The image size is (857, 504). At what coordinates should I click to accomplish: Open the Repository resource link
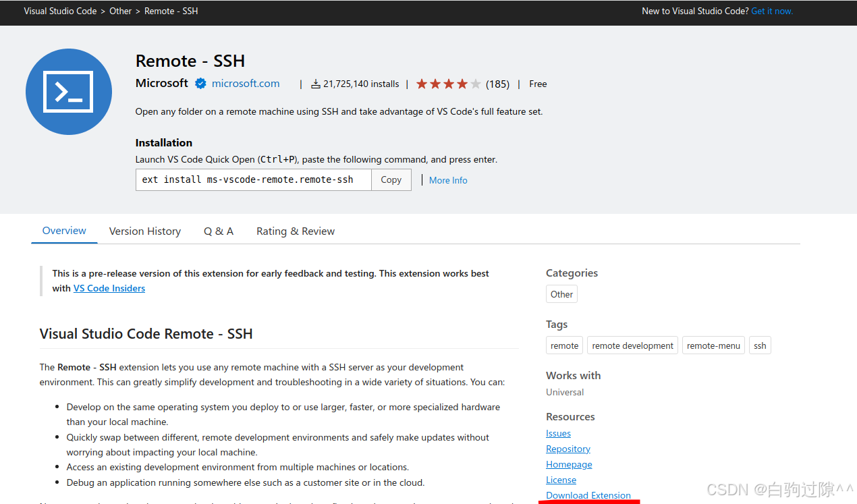(568, 448)
